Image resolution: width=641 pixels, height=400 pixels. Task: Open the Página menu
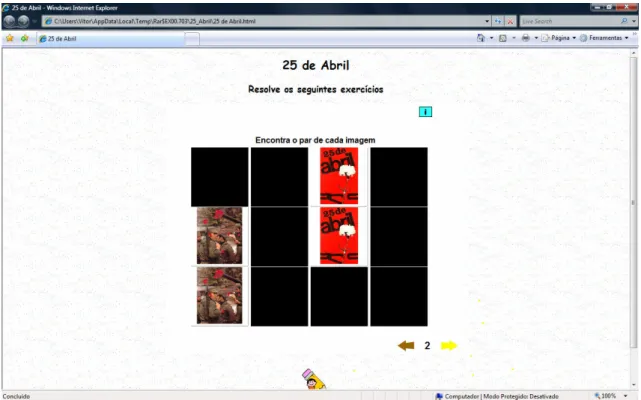559,38
